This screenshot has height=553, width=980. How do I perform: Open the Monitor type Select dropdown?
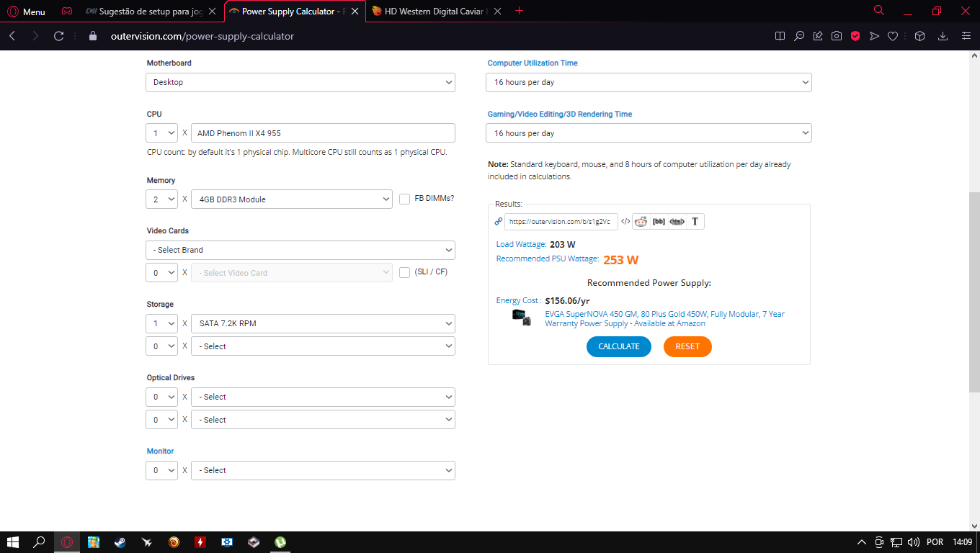click(x=323, y=470)
